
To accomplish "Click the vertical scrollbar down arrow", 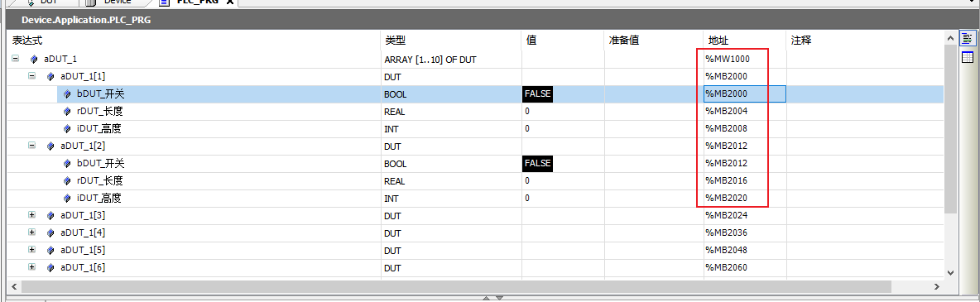I will [x=950, y=272].
